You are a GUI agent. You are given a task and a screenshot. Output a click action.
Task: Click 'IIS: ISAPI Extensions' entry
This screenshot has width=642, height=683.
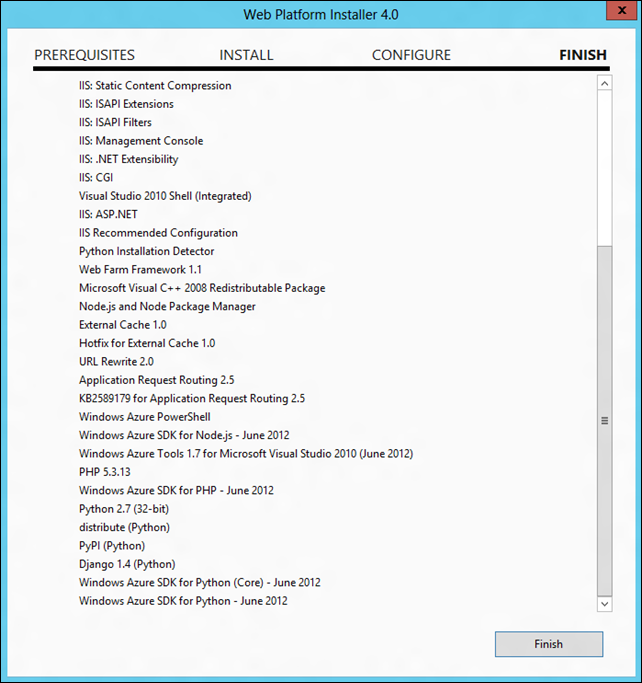tap(126, 104)
